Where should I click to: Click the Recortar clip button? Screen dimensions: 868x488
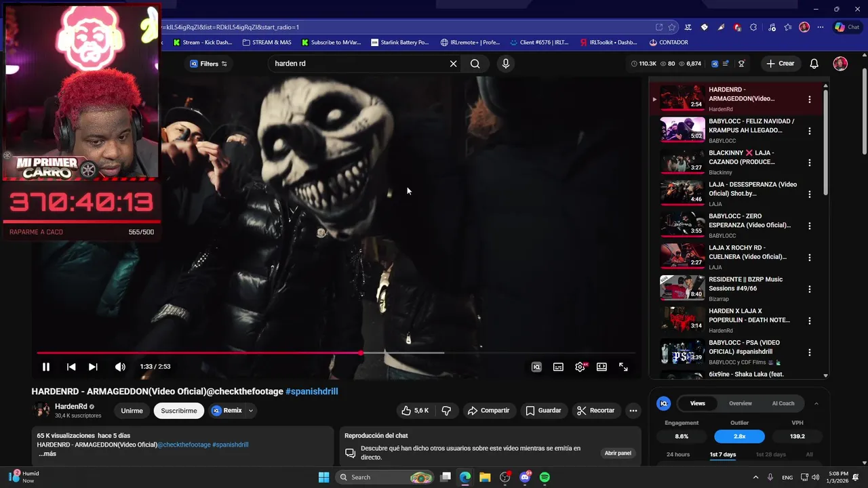click(x=595, y=411)
